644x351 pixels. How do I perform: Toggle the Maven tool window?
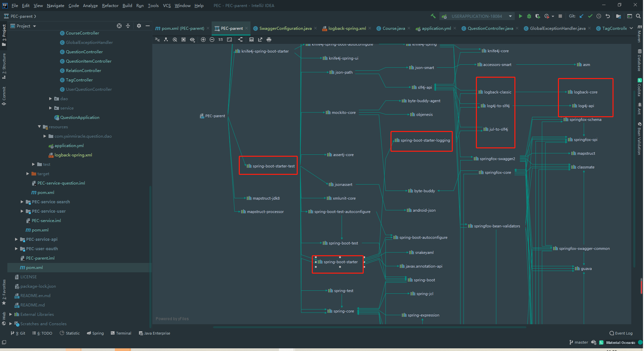click(639, 33)
